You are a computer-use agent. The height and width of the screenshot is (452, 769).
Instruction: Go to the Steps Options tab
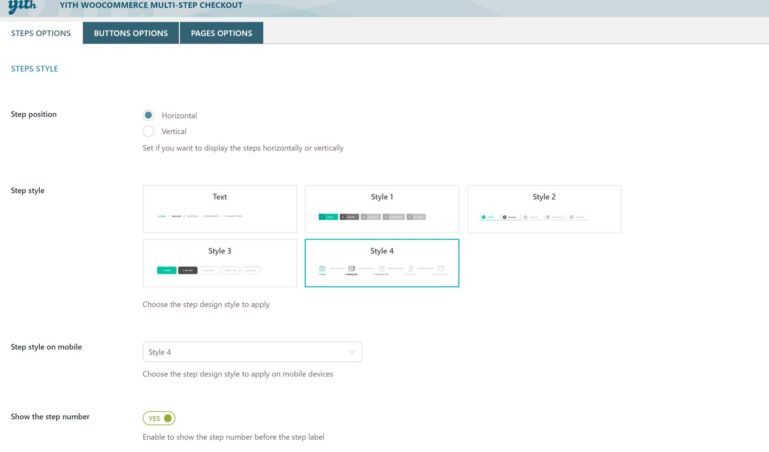(41, 33)
